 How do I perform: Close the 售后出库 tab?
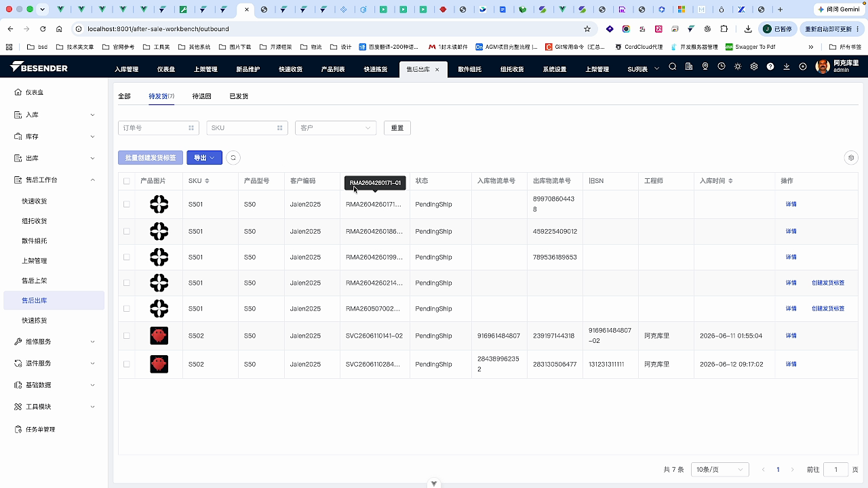tap(437, 69)
